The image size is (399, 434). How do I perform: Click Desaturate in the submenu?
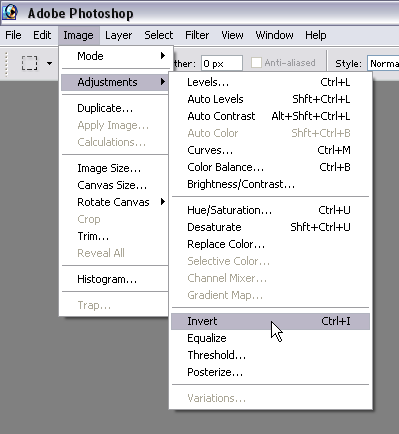(270, 227)
